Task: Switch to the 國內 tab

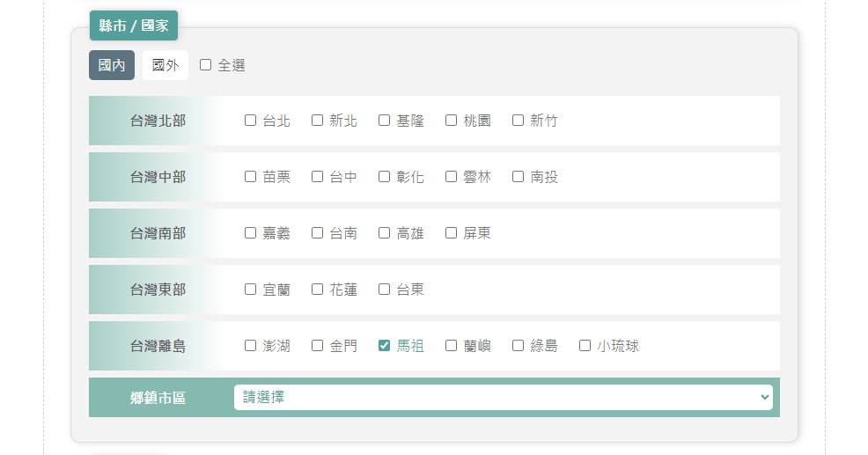Action: click(x=112, y=65)
